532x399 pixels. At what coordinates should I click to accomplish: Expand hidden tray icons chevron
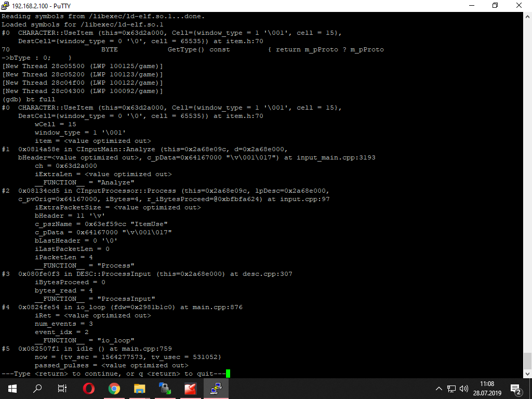438,389
